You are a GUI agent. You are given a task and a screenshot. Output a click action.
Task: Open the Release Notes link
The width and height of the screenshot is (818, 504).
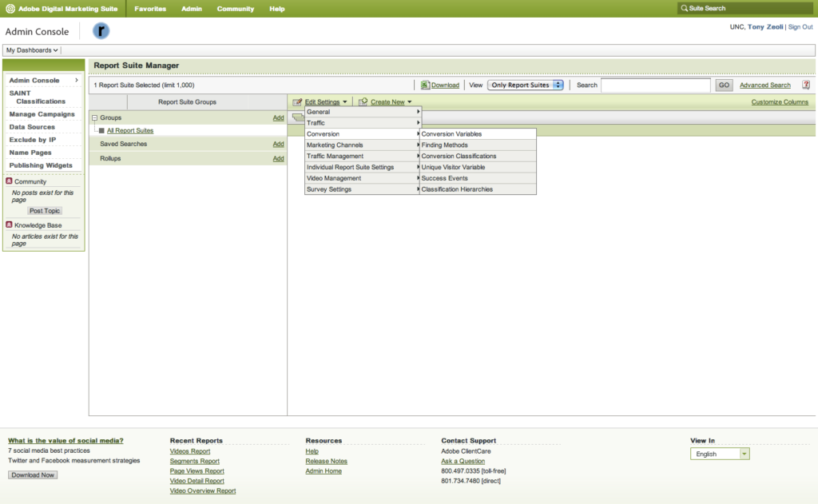coord(326,461)
